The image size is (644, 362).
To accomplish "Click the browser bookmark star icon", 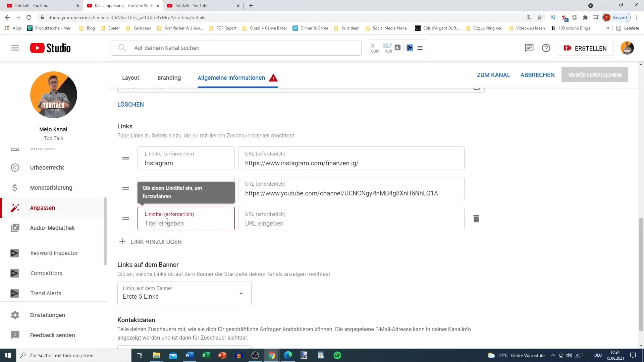I will (x=539, y=17).
